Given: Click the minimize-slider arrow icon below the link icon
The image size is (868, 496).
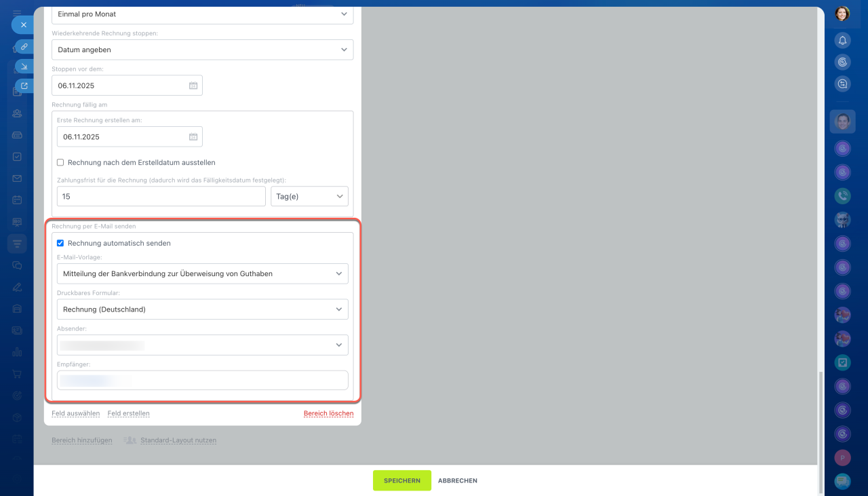Looking at the screenshot, I should point(24,66).
